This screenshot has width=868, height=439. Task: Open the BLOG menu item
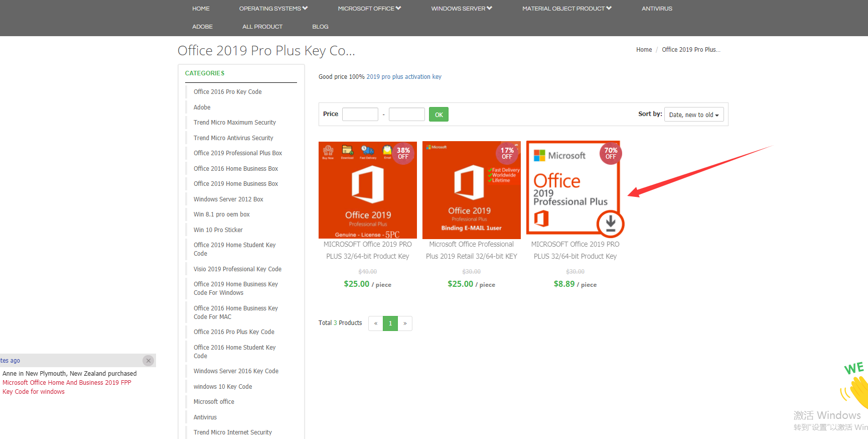pos(320,27)
